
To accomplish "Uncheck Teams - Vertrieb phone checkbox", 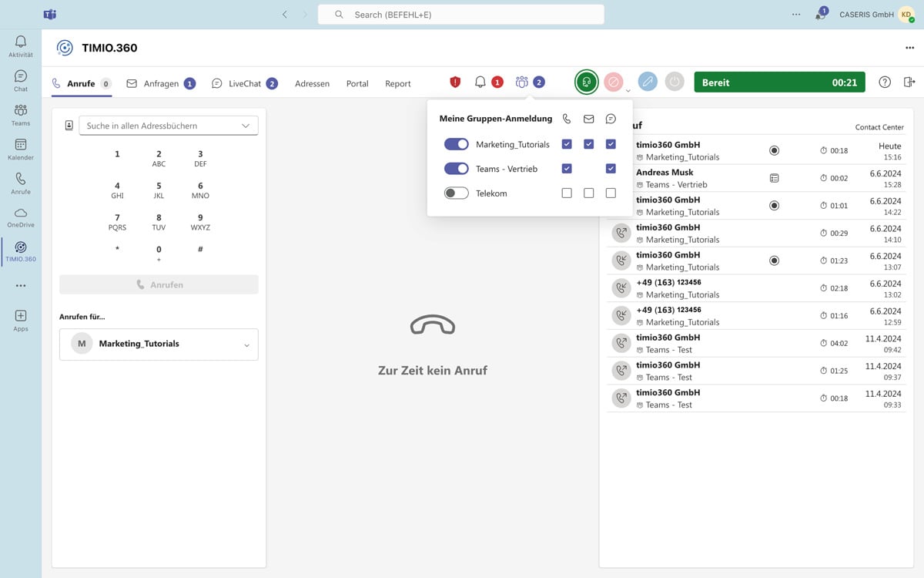I will [x=567, y=169].
